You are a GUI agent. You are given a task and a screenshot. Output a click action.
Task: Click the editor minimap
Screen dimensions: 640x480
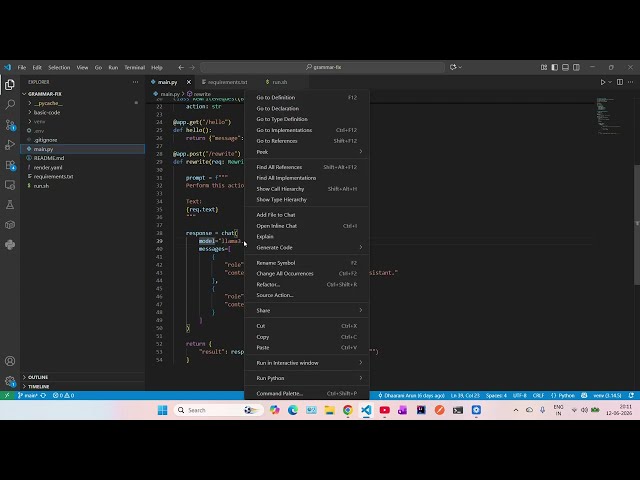610,118
